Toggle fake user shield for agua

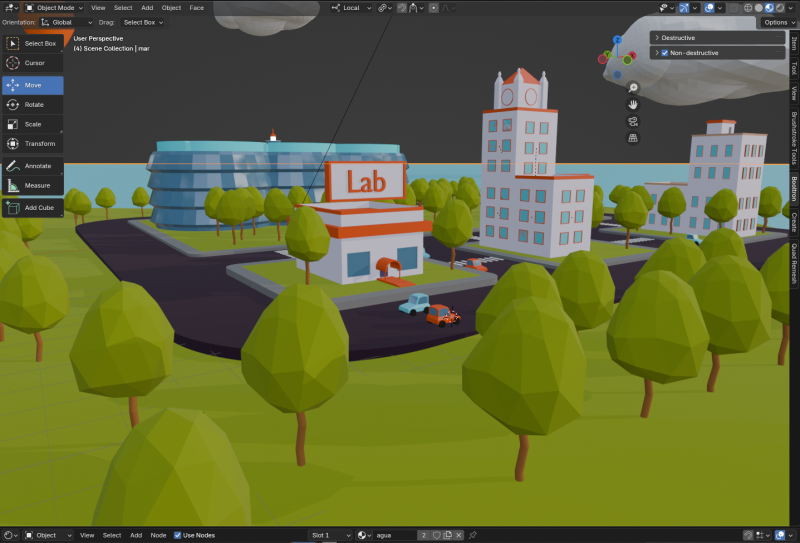(437, 535)
